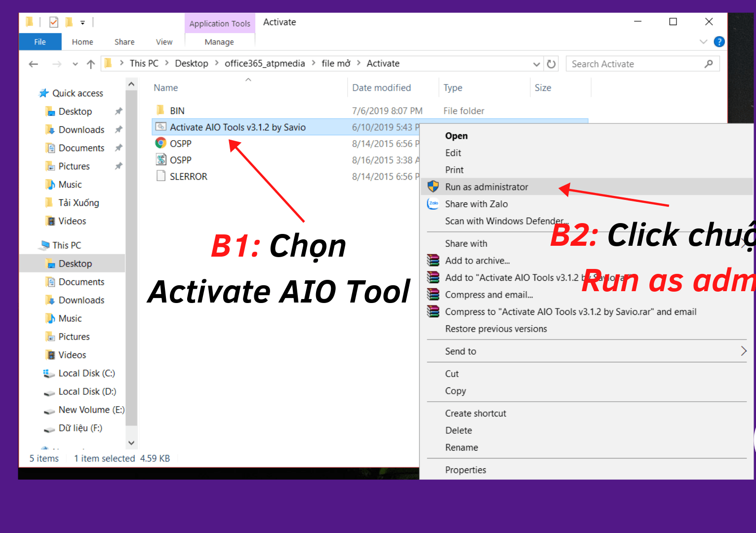Choose Scan with Windows Defender

pos(507,221)
